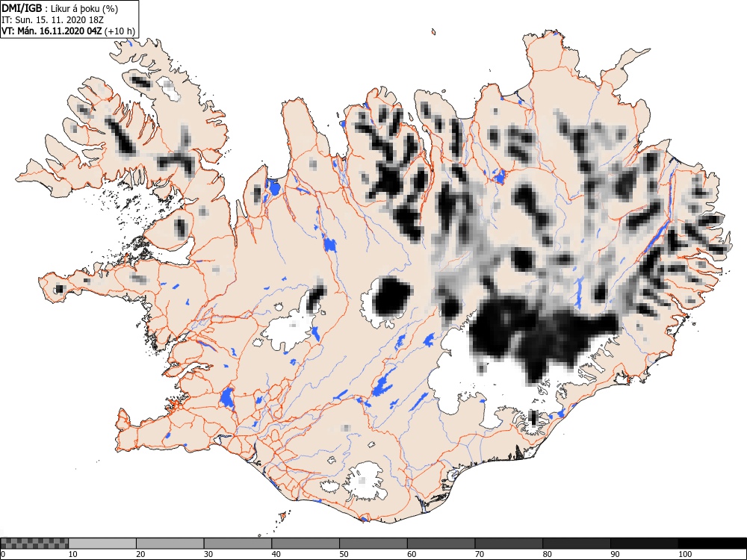This screenshot has width=747, height=560.
Task: Click the '10' legend label
Action: 73,554
